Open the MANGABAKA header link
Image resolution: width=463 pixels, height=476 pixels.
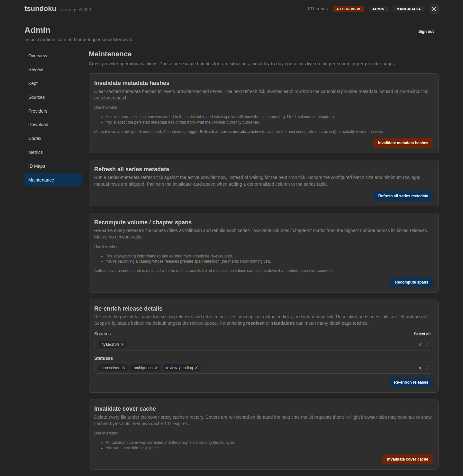(409, 9)
